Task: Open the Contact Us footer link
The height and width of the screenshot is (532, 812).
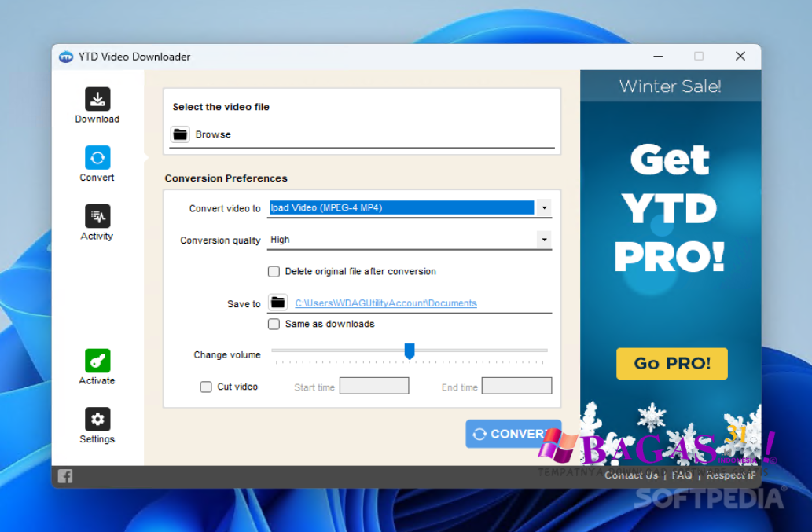Action: point(630,475)
